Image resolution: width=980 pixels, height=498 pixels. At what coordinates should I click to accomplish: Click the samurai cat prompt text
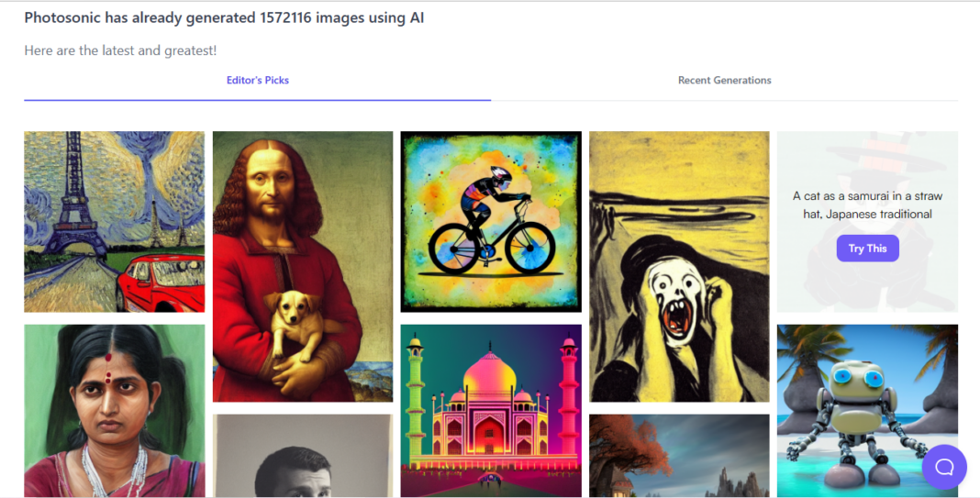(867, 205)
